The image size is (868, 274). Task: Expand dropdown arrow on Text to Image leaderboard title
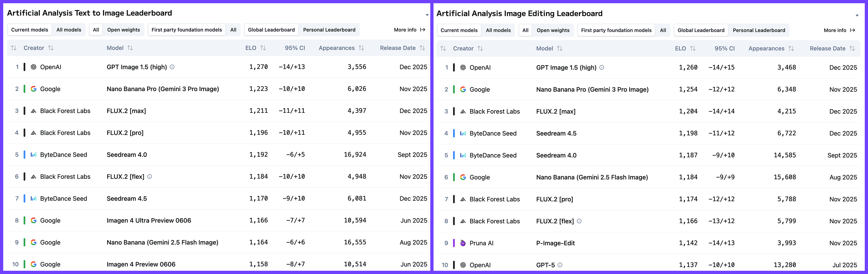[427, 15]
